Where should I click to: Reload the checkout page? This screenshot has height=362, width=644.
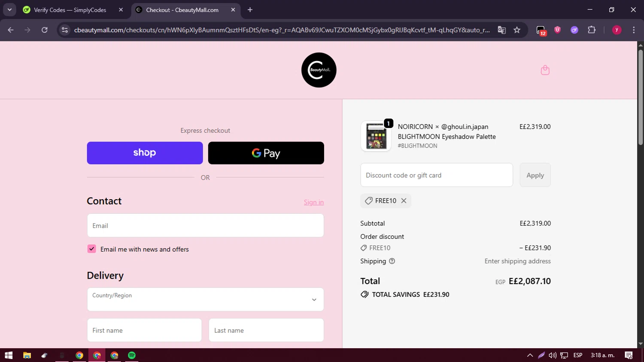45,30
